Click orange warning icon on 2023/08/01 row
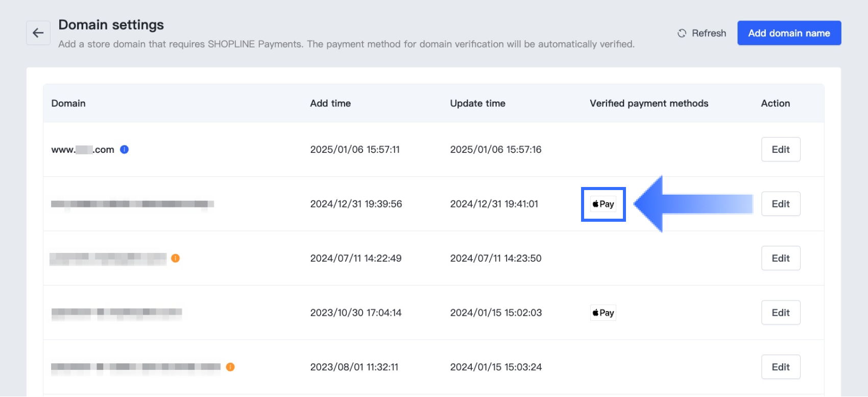Viewport: 868px width, 397px height. (230, 367)
